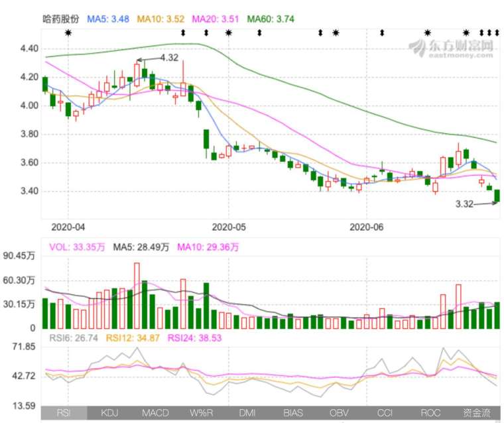
Task: Open the 资金流 tab
Action: pyautogui.click(x=477, y=412)
